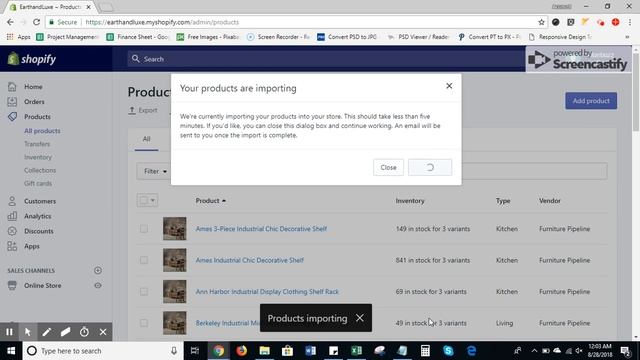Open Apps in Shopify sidebar
Image resolution: width=640 pixels, height=360 pixels.
point(32,246)
